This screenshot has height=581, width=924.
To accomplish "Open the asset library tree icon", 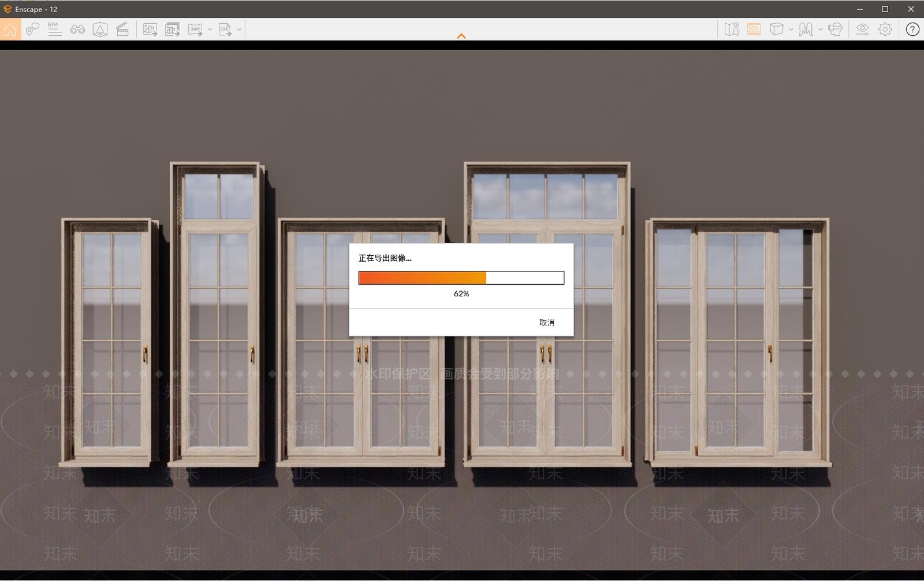I will (x=100, y=29).
